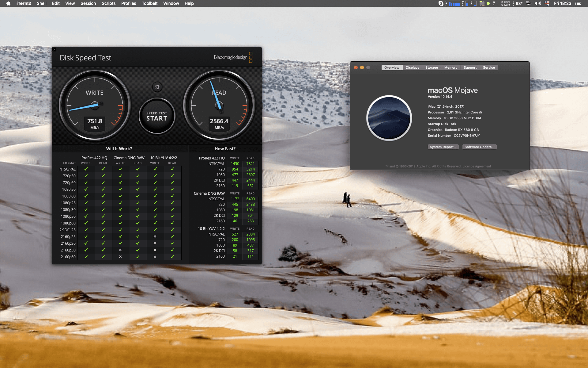The width and height of the screenshot is (588, 368).
Task: Click the 1080i60 format row label
Action: coord(69,196)
